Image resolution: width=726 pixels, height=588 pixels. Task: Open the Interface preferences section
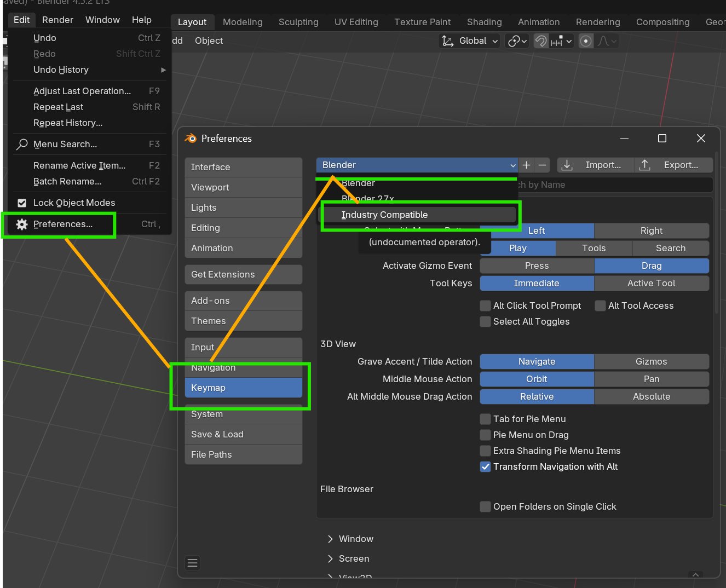pyautogui.click(x=244, y=167)
